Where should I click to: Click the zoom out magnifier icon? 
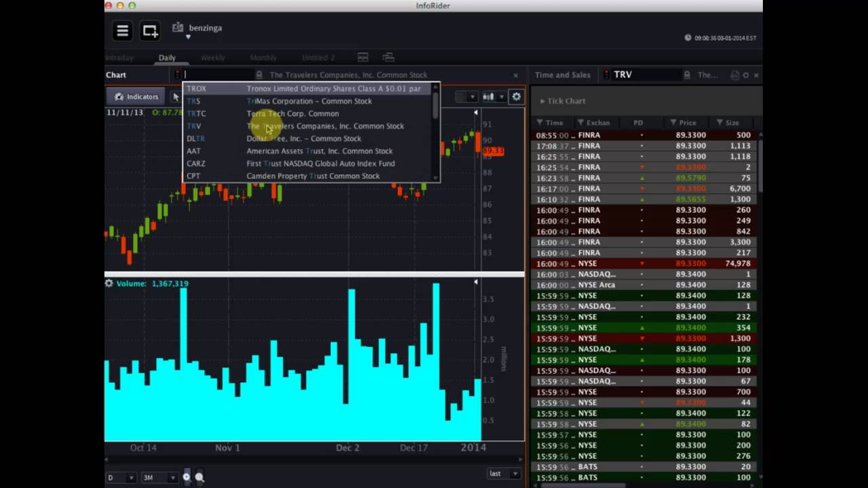[x=199, y=478]
